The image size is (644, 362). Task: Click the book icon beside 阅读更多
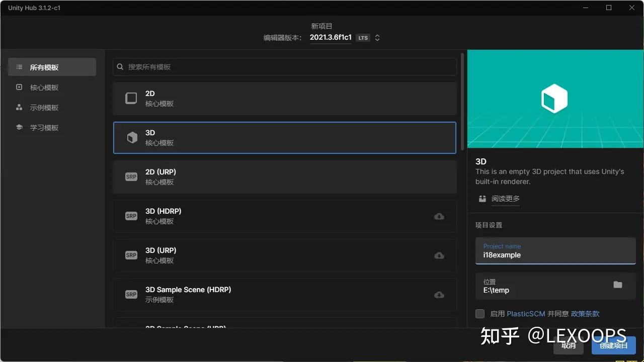click(x=481, y=199)
